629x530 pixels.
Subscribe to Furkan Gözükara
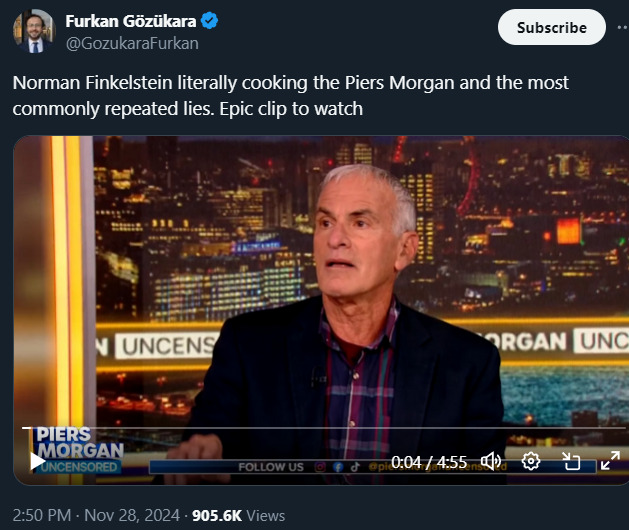pos(552,27)
